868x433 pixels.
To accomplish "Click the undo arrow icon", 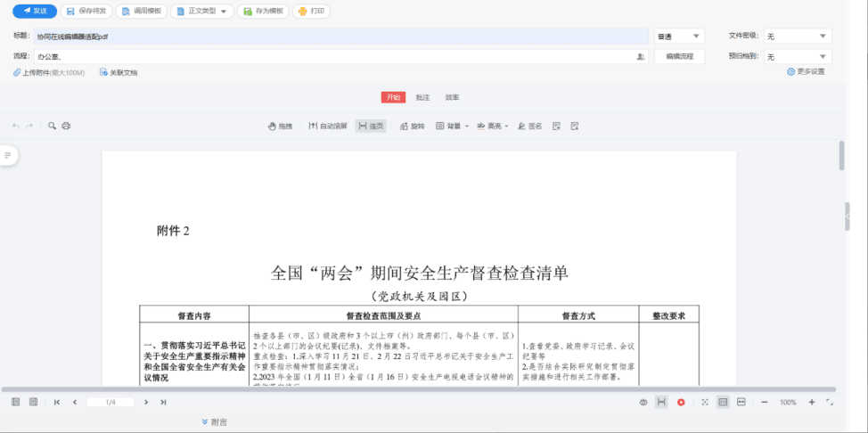I will coord(16,127).
